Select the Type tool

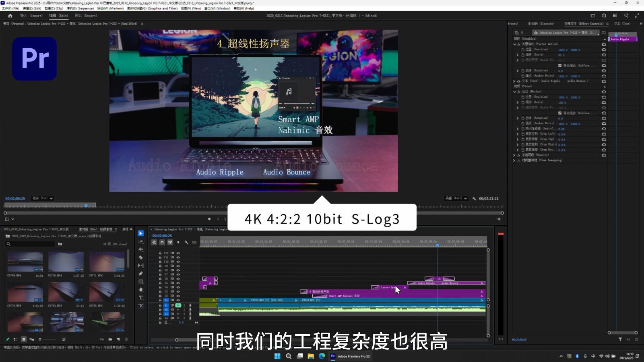click(141, 298)
